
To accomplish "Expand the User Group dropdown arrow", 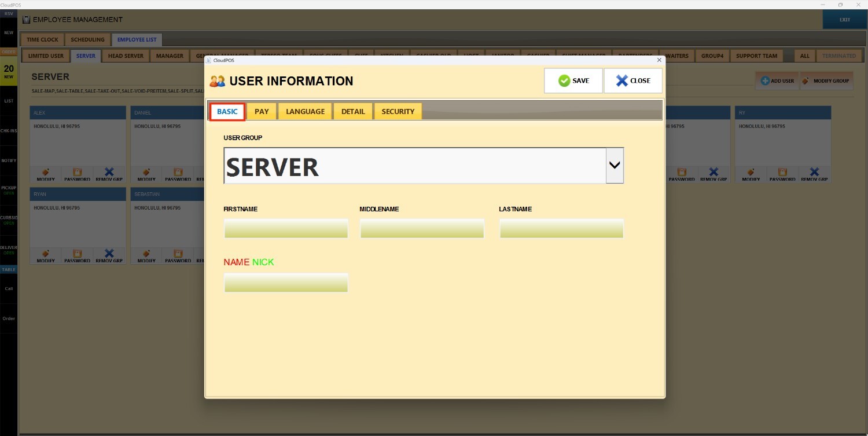I will 615,166.
